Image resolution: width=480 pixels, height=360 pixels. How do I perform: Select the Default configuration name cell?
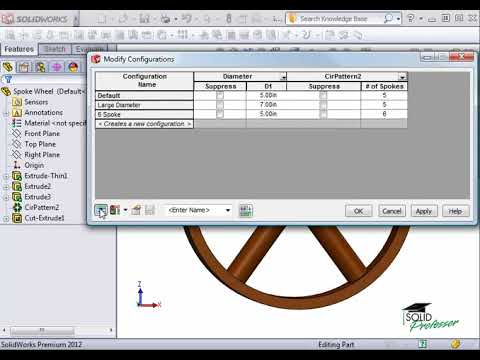click(144, 96)
